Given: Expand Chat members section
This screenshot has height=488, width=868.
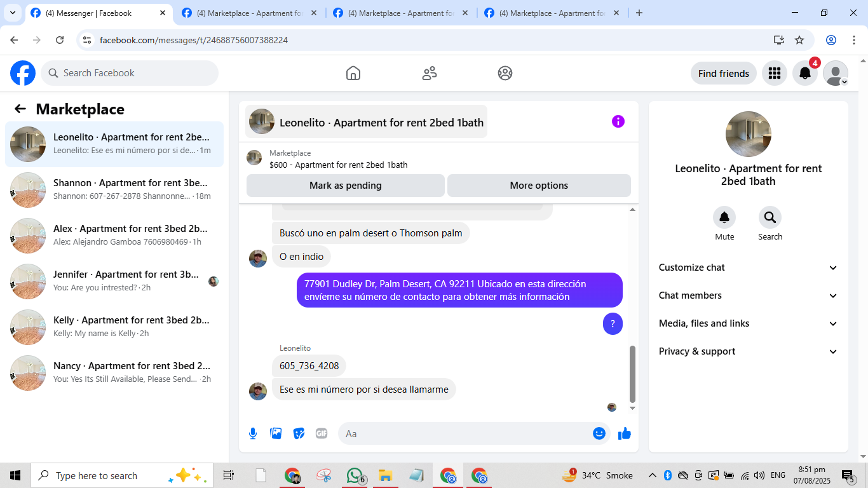Looking at the screenshot, I should click(x=748, y=295).
